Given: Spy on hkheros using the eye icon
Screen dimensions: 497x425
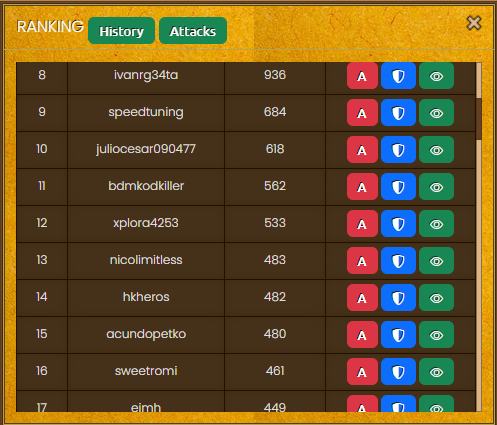Looking at the screenshot, I should pos(436,298).
